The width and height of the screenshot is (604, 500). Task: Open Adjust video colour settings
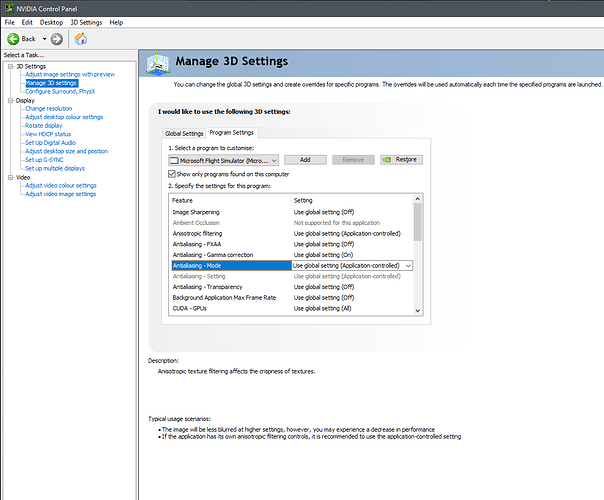tap(61, 185)
